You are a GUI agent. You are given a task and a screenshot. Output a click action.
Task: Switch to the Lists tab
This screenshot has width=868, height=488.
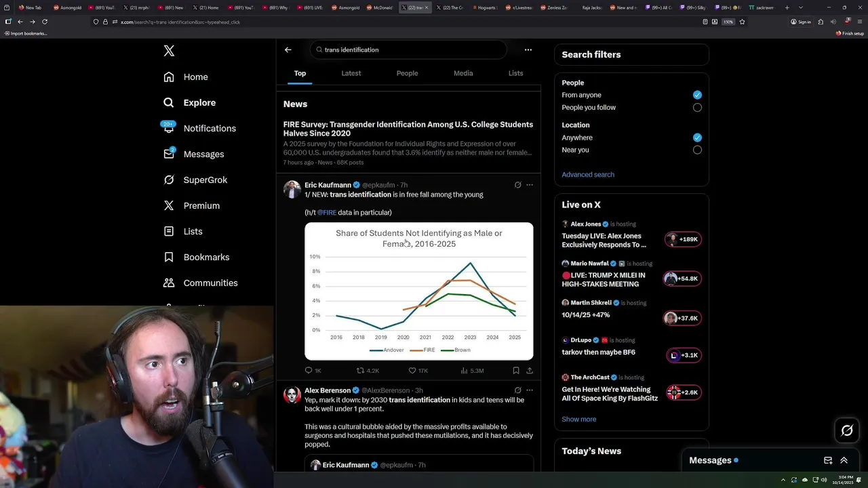(x=515, y=73)
